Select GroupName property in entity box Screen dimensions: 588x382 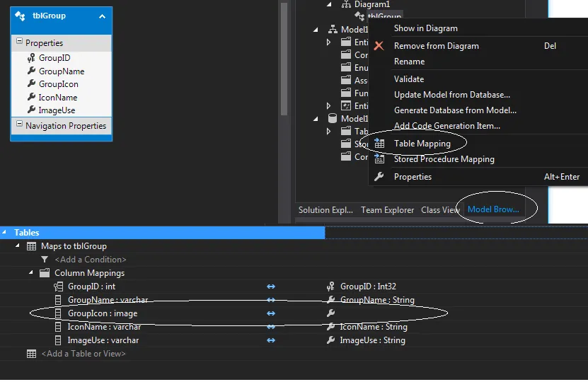click(x=62, y=71)
